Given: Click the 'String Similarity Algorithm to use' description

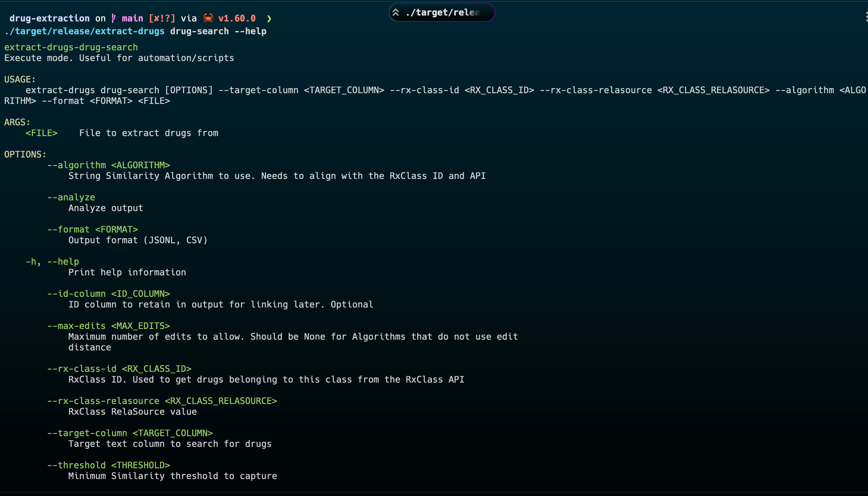Looking at the screenshot, I should [277, 176].
